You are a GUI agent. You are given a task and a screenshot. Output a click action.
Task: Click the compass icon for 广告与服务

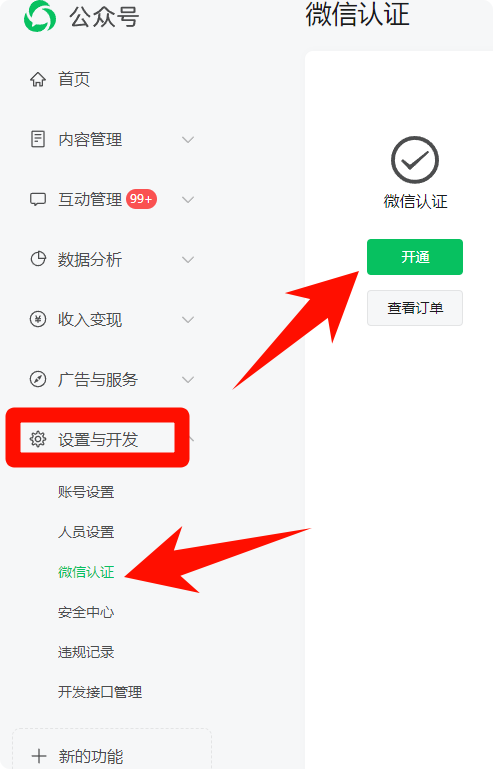click(38, 379)
